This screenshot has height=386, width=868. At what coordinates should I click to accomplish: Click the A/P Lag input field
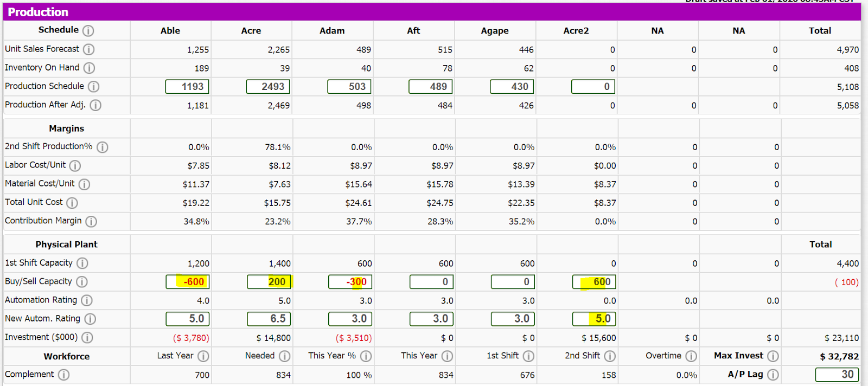point(837,375)
